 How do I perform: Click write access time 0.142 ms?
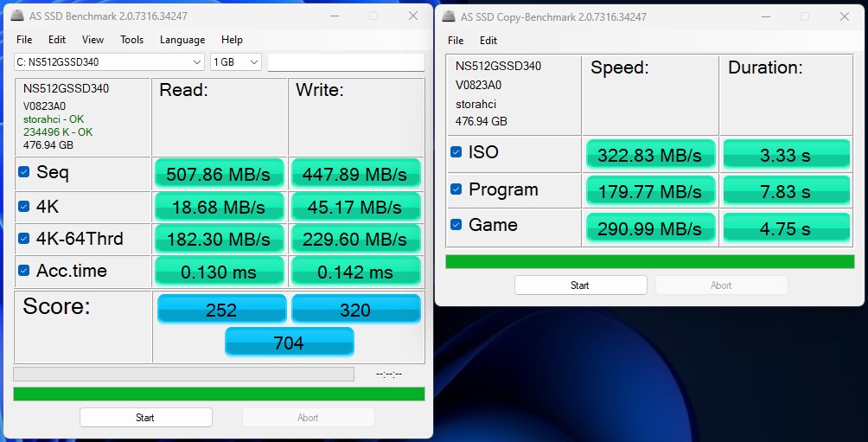click(355, 272)
